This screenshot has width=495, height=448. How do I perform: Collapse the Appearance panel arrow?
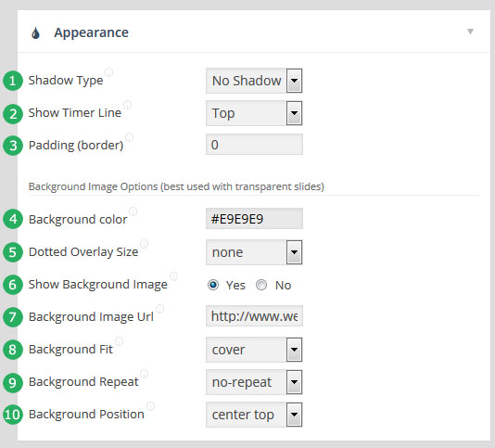point(470,32)
